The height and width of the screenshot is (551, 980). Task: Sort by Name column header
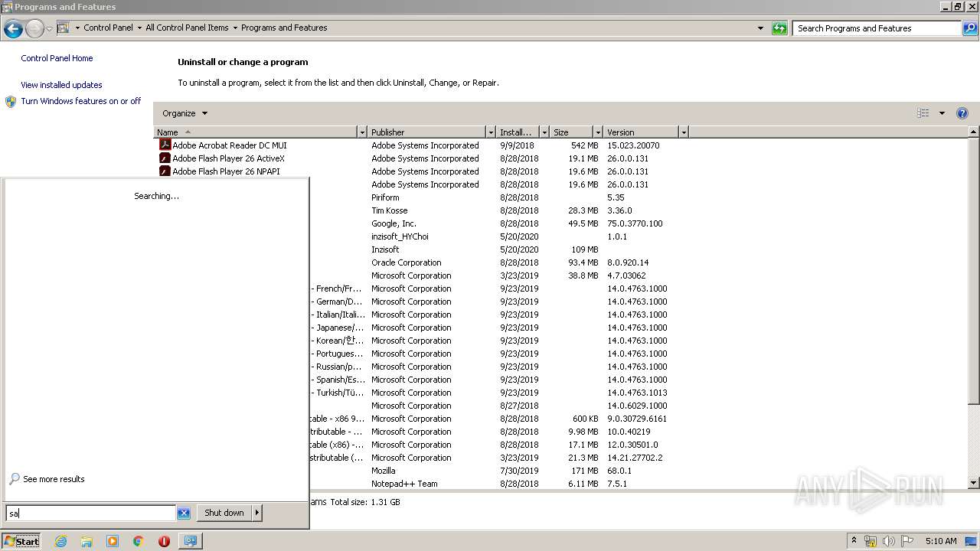pyautogui.click(x=256, y=132)
